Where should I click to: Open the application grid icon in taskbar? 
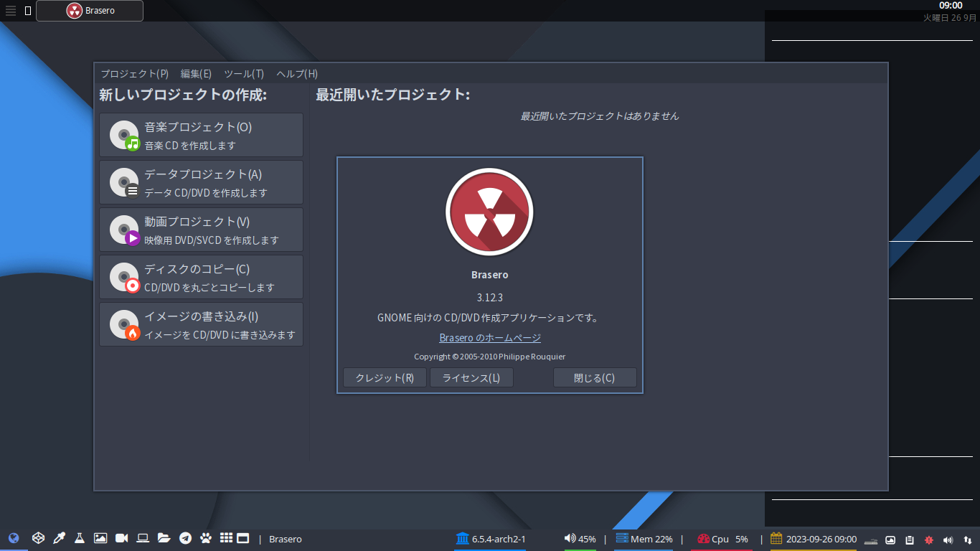pos(226,537)
